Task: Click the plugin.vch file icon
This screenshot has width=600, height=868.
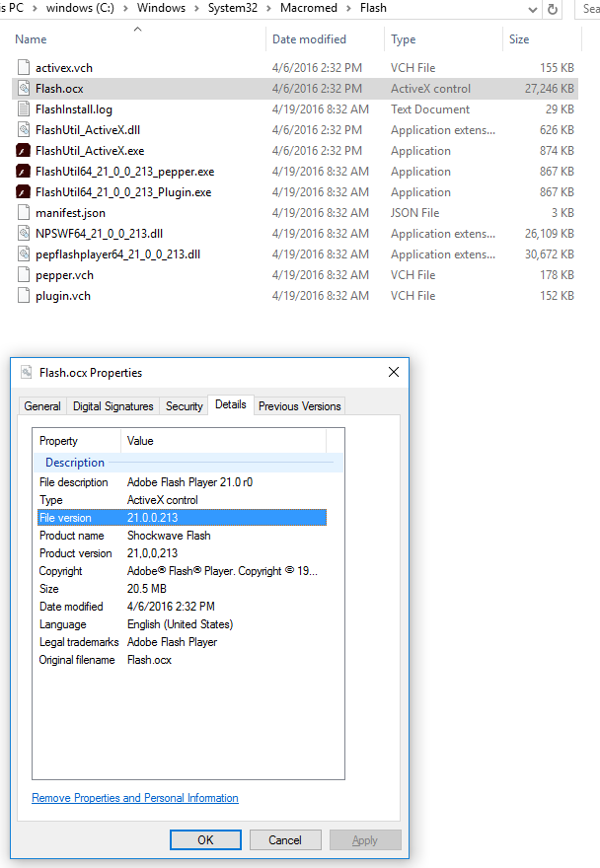Action: (24, 296)
